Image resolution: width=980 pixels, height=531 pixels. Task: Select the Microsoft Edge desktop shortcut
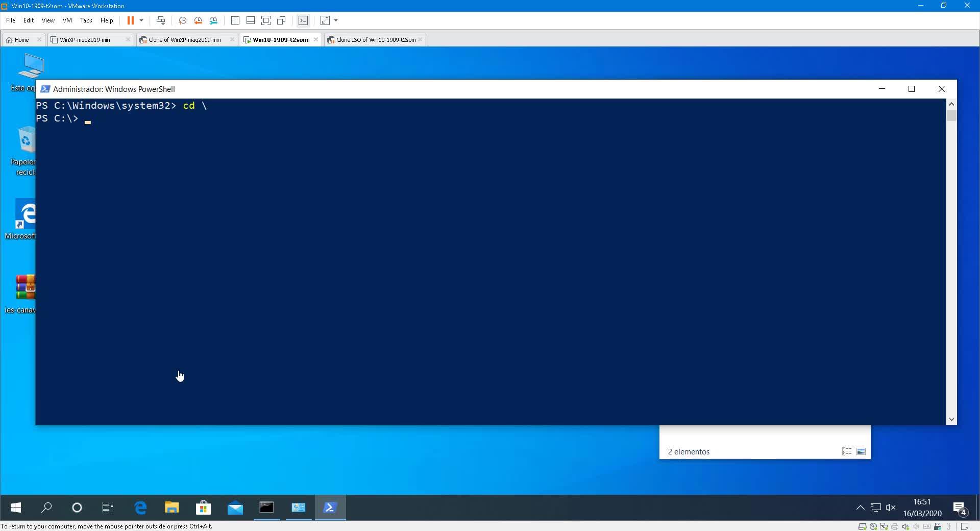tap(21, 220)
